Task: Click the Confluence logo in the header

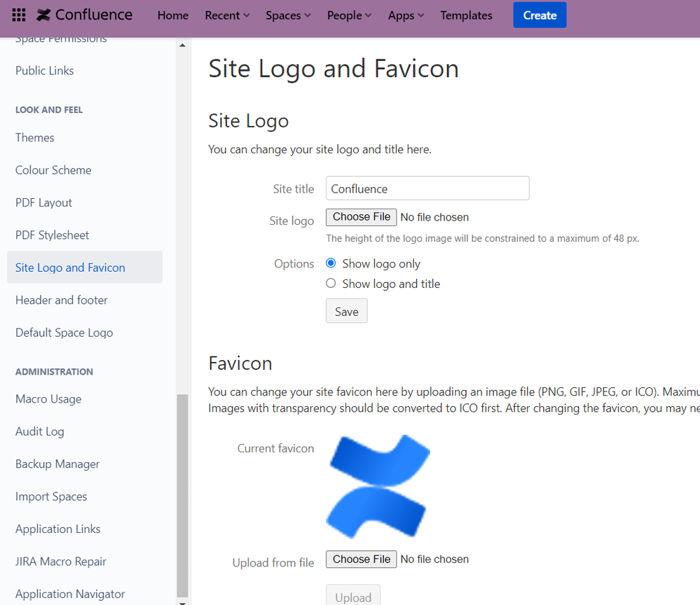Action: pos(84,15)
